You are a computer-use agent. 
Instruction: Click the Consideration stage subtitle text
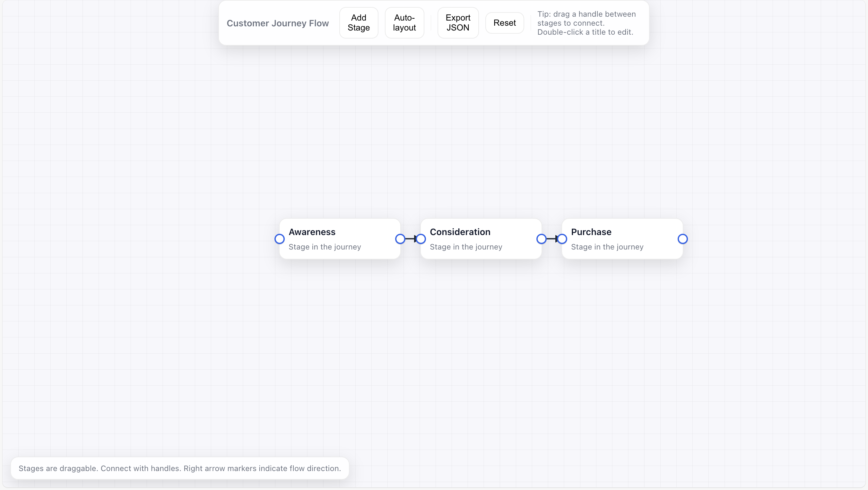466,247
